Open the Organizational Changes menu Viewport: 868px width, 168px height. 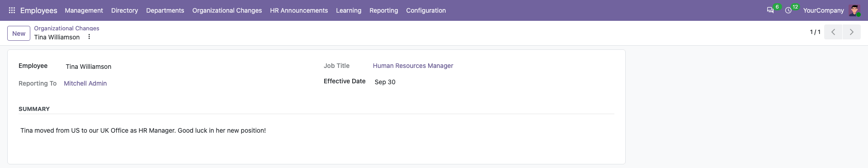click(x=227, y=10)
